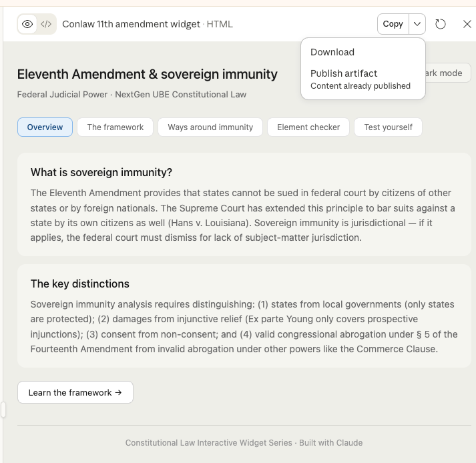Click the Copy button
The height and width of the screenshot is (463, 476).
[x=393, y=24]
